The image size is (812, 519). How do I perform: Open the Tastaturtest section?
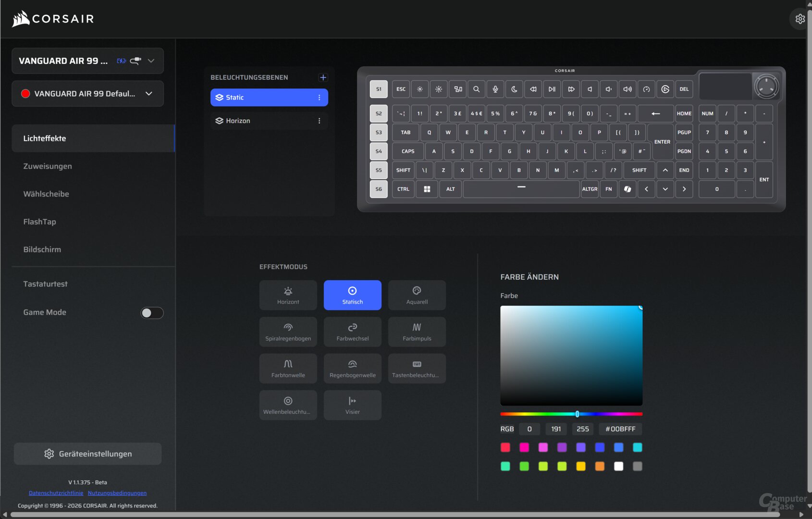click(x=45, y=284)
